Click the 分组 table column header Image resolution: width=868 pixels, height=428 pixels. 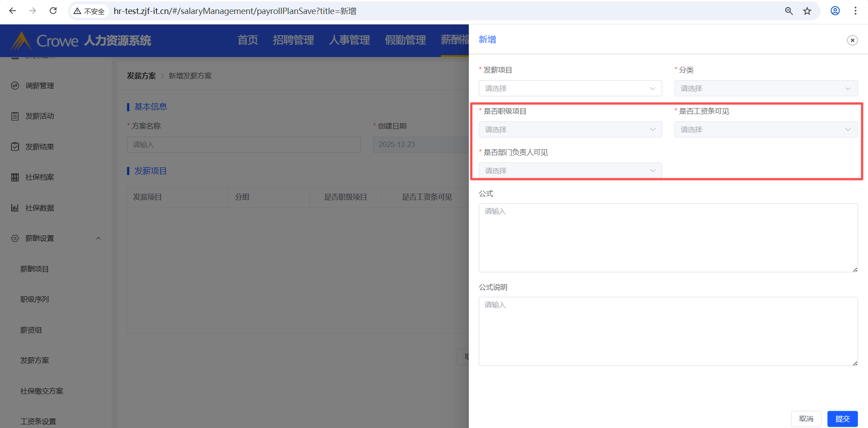[x=242, y=197]
